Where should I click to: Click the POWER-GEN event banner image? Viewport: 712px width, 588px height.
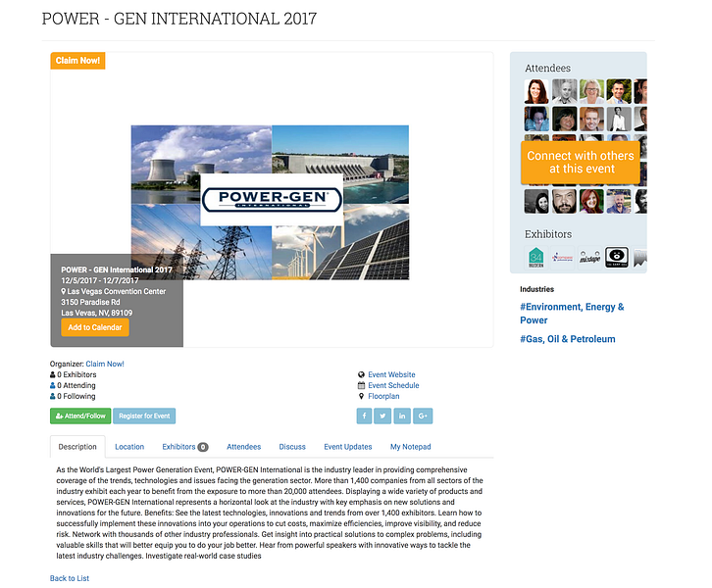(270, 202)
